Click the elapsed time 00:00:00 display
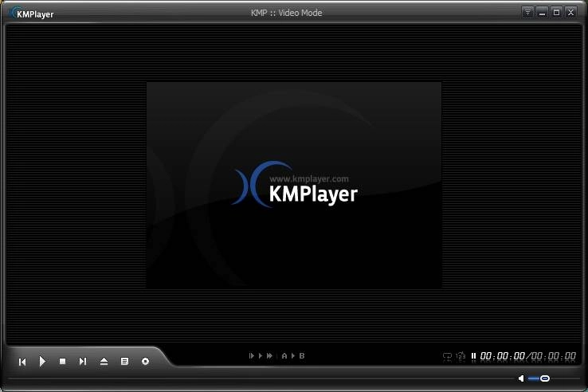The image size is (588, 392). click(x=503, y=356)
